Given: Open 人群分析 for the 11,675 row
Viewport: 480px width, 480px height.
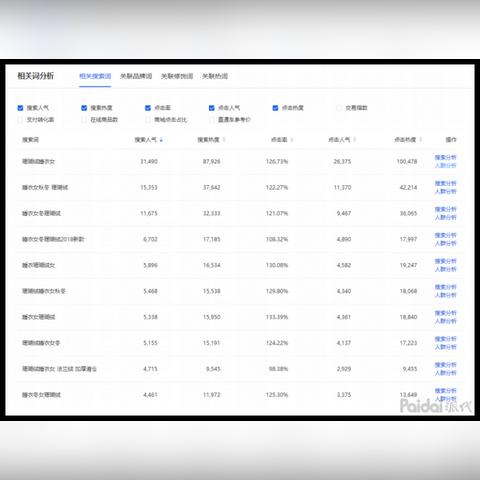Looking at the screenshot, I should click(x=445, y=217).
